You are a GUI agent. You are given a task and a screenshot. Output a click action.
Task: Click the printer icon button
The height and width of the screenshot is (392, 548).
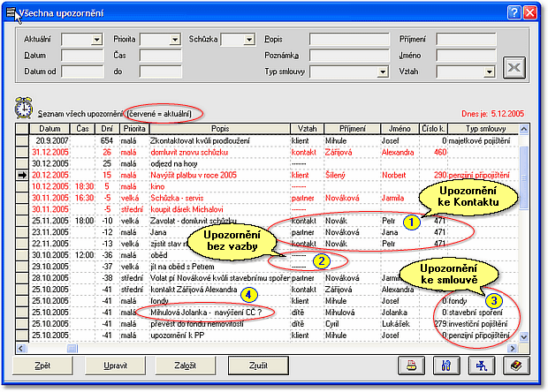(x=412, y=365)
